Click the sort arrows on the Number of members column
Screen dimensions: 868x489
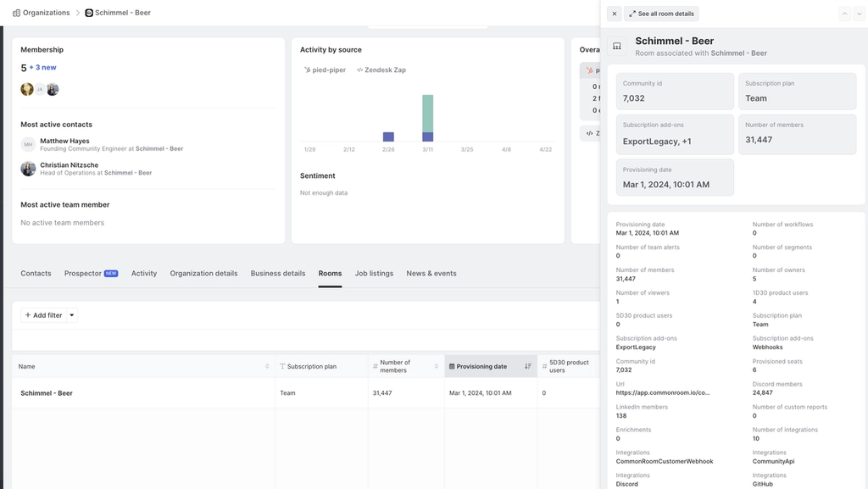coord(437,366)
